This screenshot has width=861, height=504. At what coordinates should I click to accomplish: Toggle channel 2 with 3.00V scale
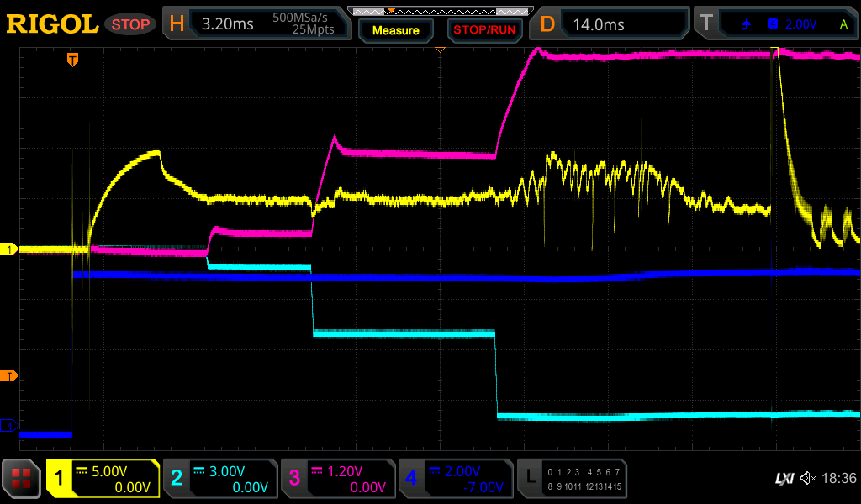pos(220,479)
